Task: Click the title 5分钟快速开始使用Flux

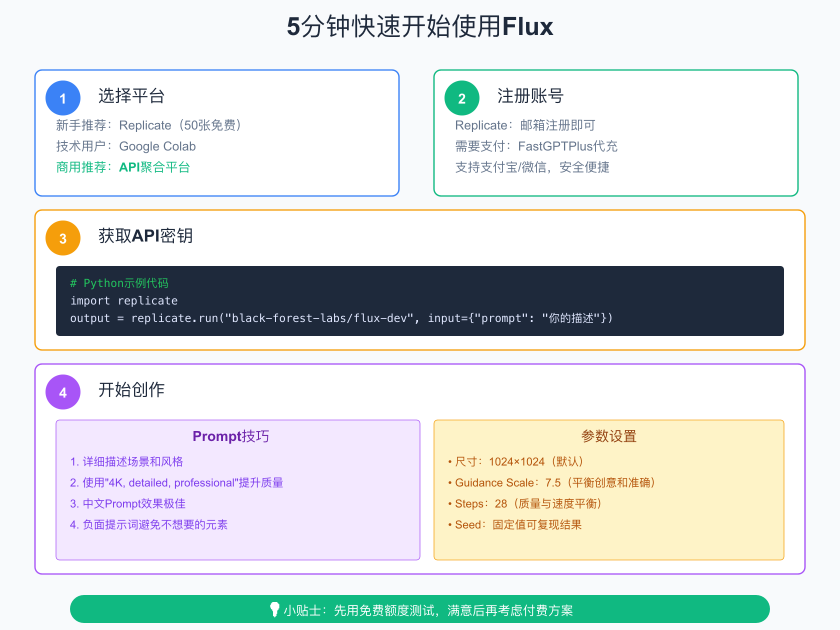Action: coord(420,26)
